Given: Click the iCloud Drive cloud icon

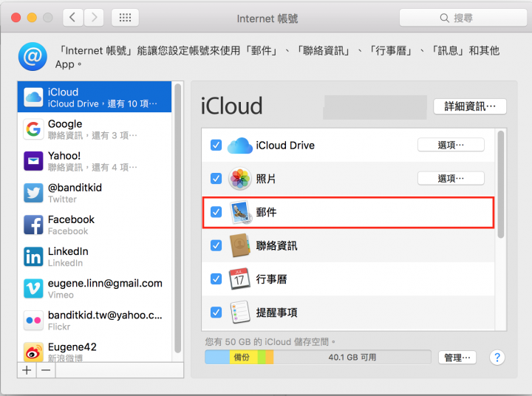Looking at the screenshot, I should click(x=240, y=146).
